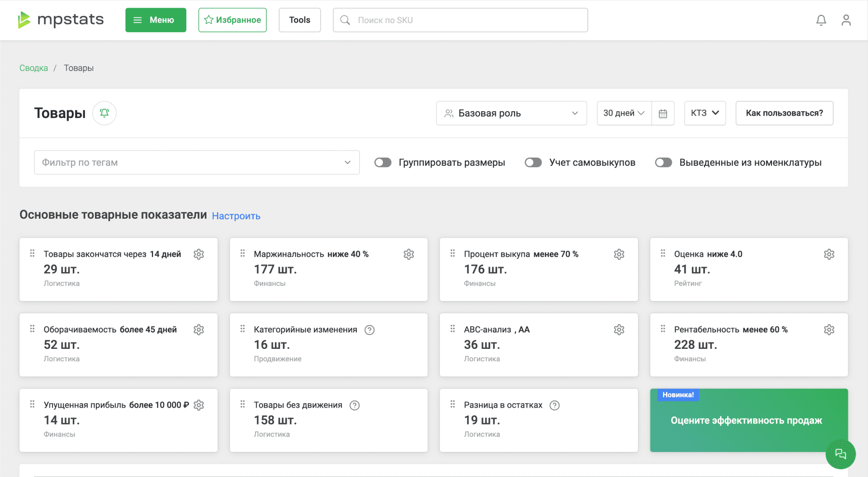Open settings gear for Товары закончатся через card
The height and width of the screenshot is (477, 868).
(199, 254)
